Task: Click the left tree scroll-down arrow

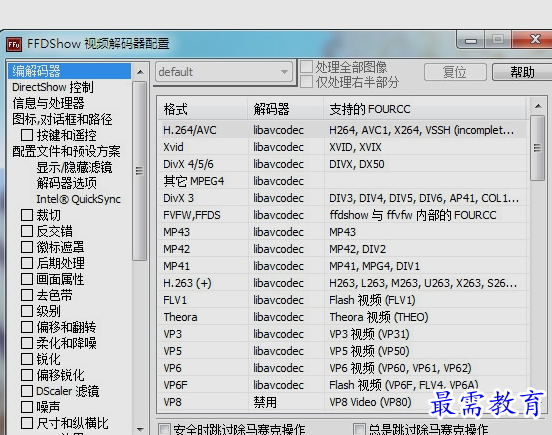Action: (x=140, y=429)
